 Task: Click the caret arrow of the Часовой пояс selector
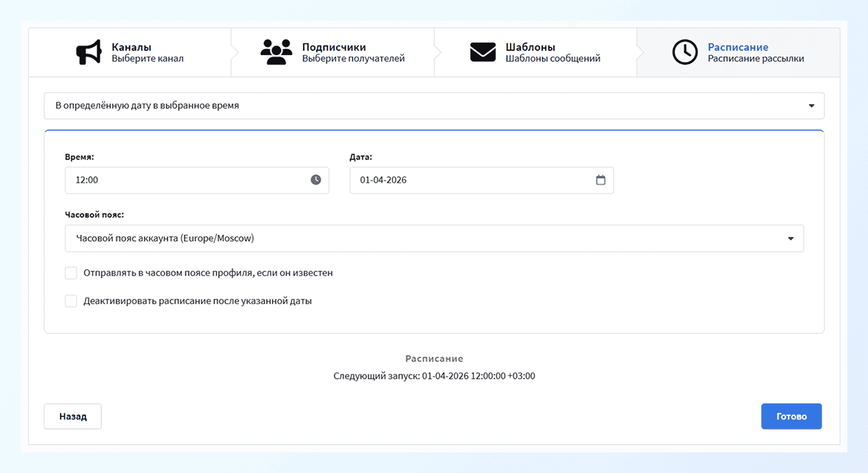(x=790, y=238)
